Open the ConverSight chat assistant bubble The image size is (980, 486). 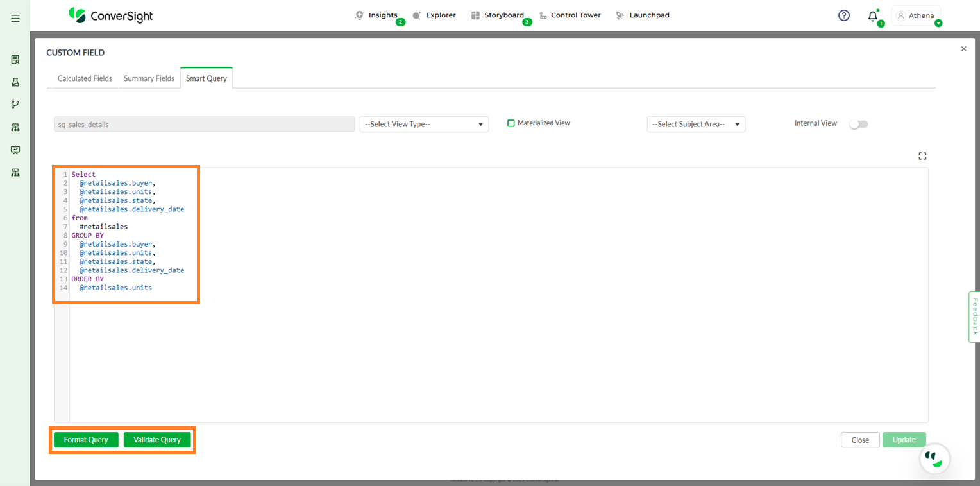(934, 458)
